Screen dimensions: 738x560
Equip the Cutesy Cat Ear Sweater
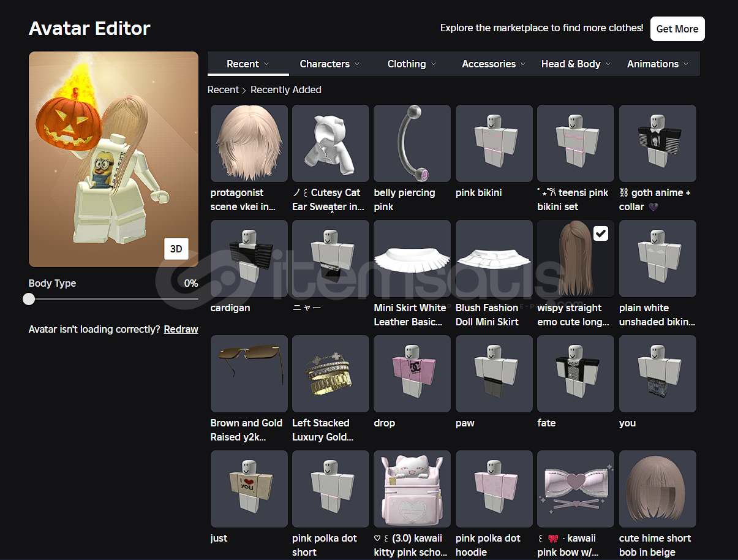[x=330, y=143]
